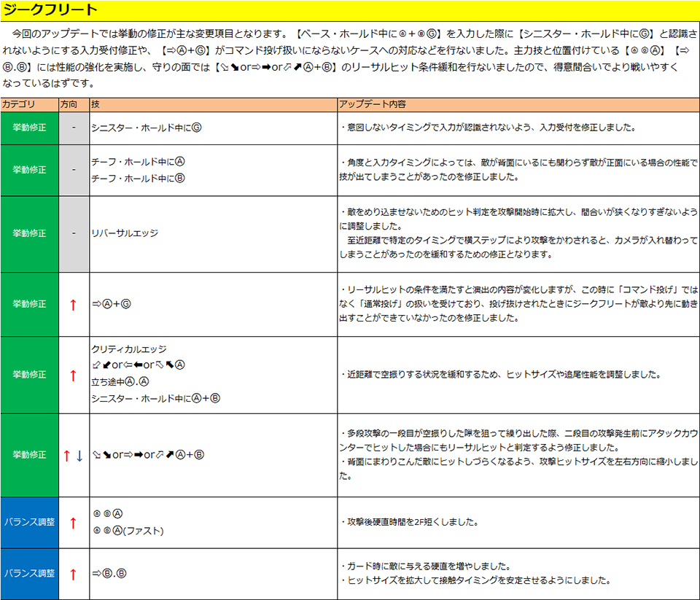Image resolution: width=700 pixels, height=600 pixels.
Task: Click the red up arrow next to the blue arrow
Action: click(66, 456)
